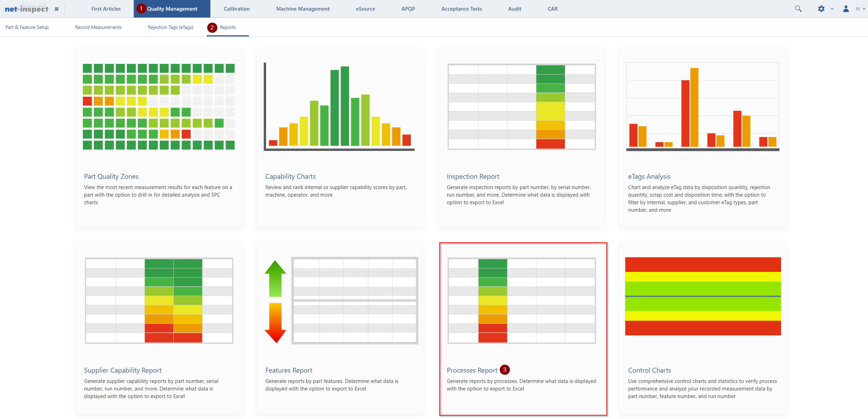Open the search magnifier icon

[x=798, y=9]
